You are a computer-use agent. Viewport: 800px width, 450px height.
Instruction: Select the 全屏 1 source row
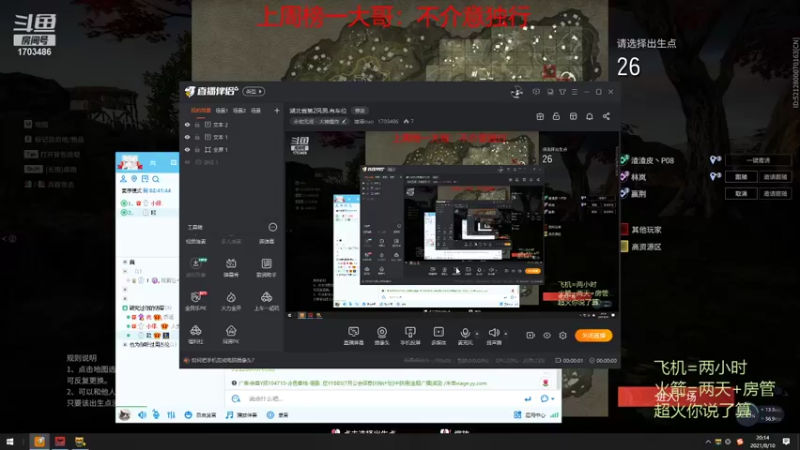tap(232, 149)
